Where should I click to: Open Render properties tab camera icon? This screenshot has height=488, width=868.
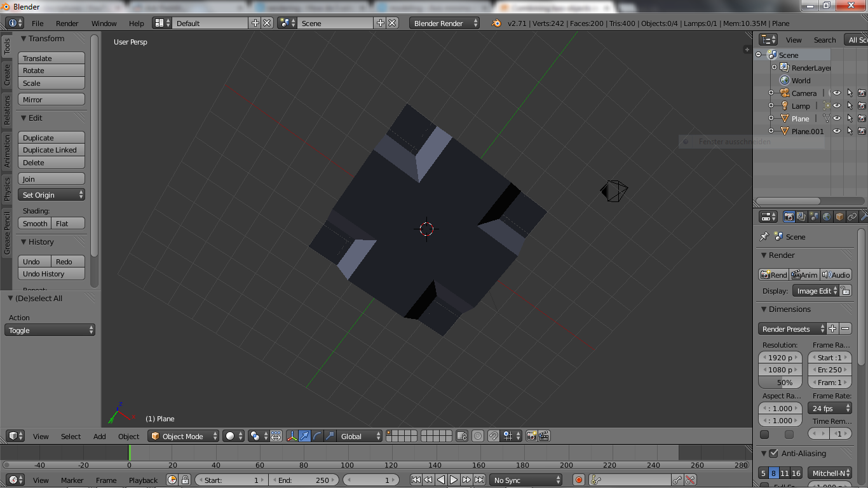tap(789, 217)
